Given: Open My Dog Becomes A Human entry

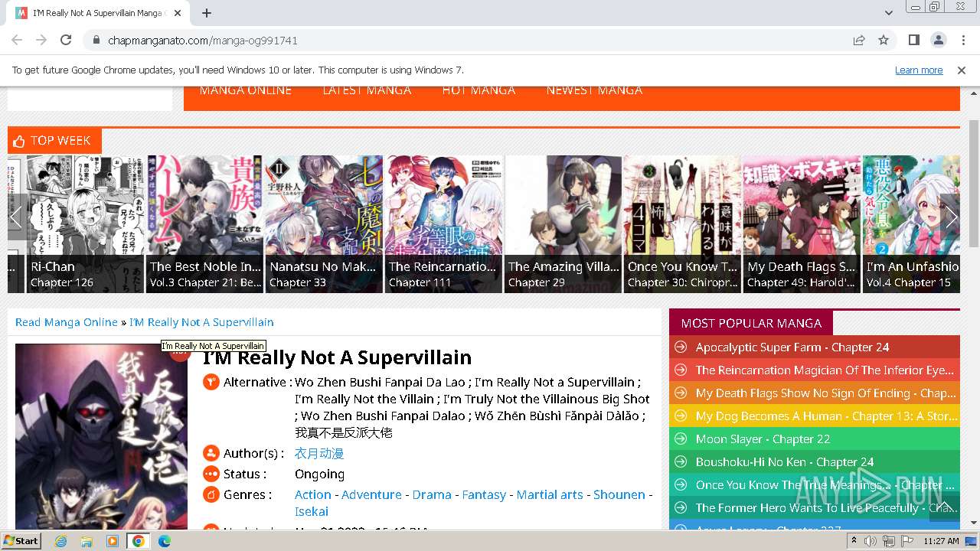Looking at the screenshot, I should (x=826, y=416).
